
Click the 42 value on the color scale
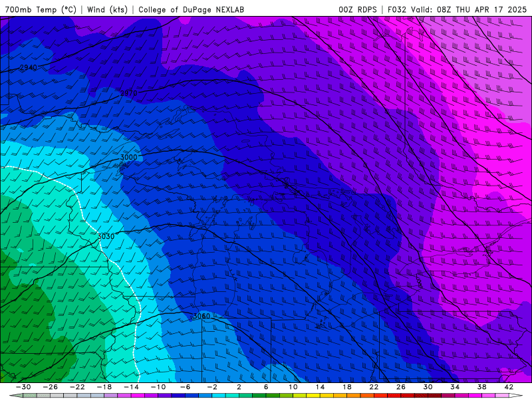[x=509, y=387]
